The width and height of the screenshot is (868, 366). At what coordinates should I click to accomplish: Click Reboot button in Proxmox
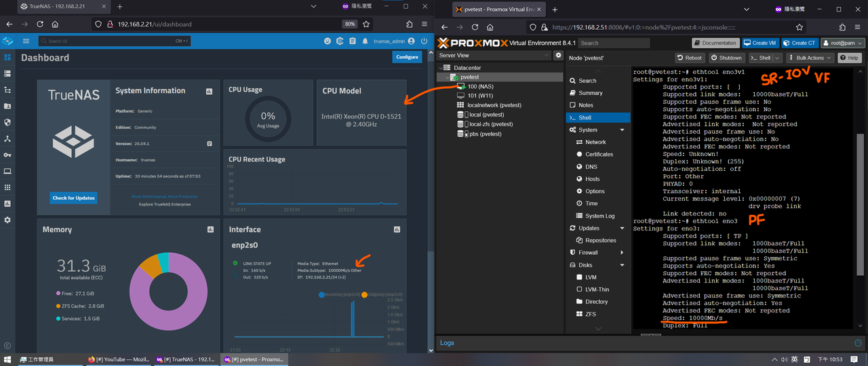[690, 58]
